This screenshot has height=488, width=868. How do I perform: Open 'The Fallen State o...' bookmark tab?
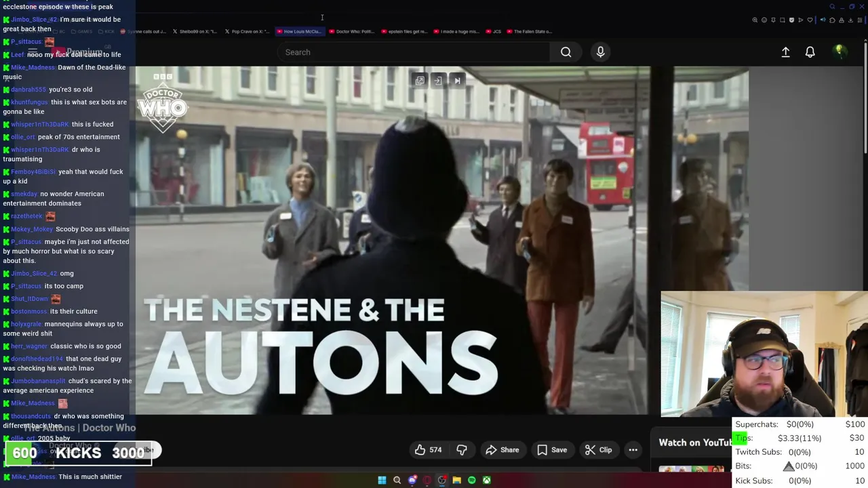click(x=529, y=31)
